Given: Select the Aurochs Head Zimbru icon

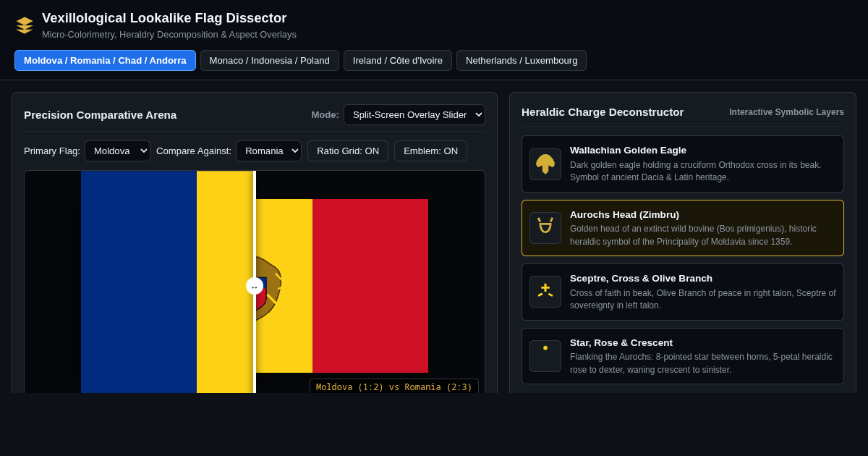Looking at the screenshot, I should [x=545, y=228].
